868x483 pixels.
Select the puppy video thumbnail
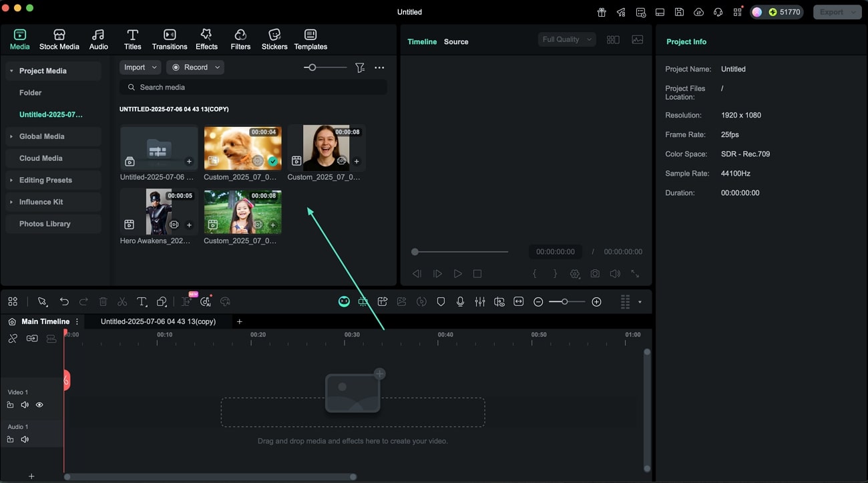242,148
